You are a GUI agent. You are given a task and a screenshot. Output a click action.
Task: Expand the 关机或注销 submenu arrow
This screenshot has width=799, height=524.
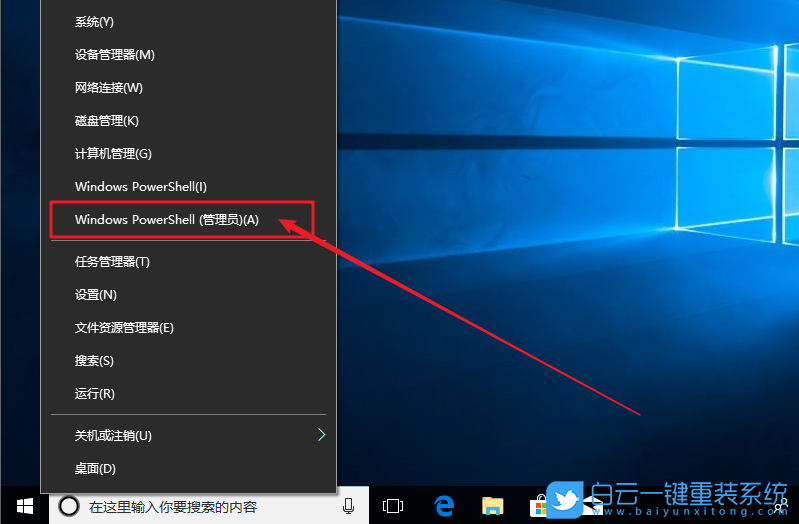click(321, 435)
